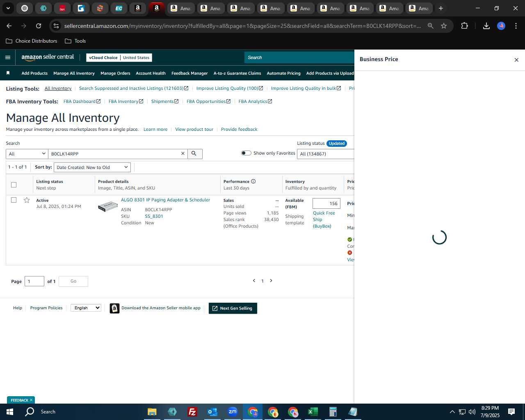Open the Sort by Date Created dropdown
This screenshot has height=420, width=525.
click(92, 167)
